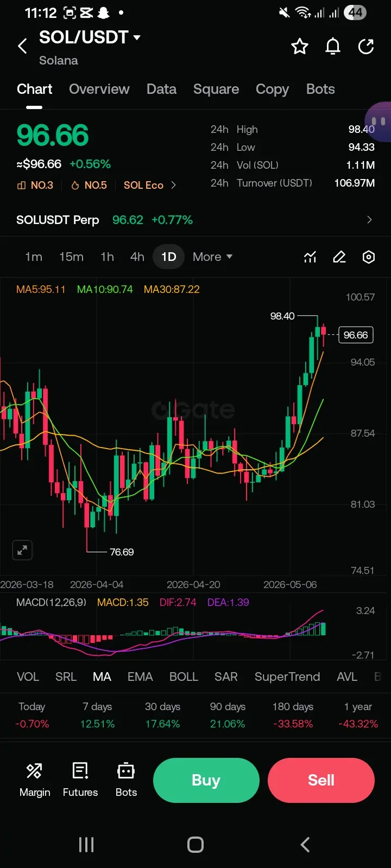Tap the 24h High value 98.40
The image size is (391, 868).
point(361,129)
